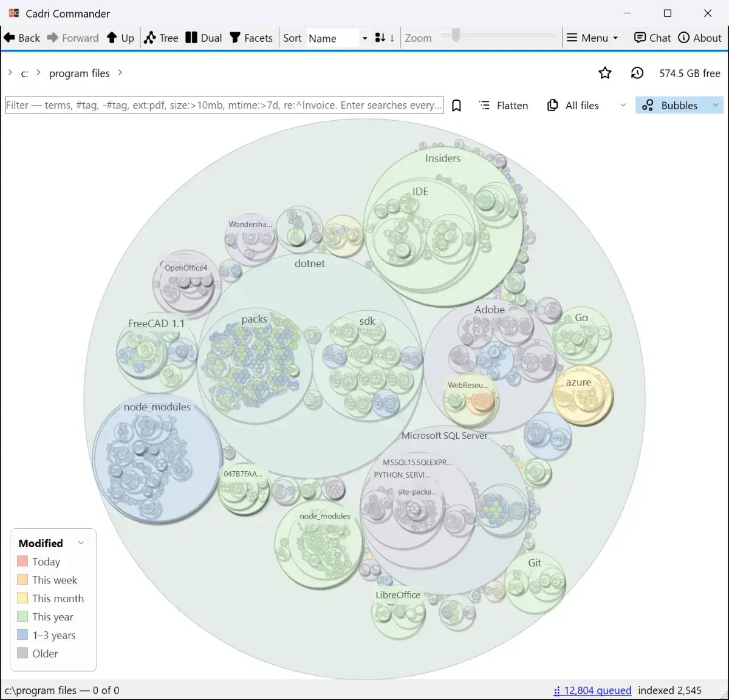This screenshot has width=729, height=700.
Task: Select program files in breadcrumb
Action: (80, 73)
